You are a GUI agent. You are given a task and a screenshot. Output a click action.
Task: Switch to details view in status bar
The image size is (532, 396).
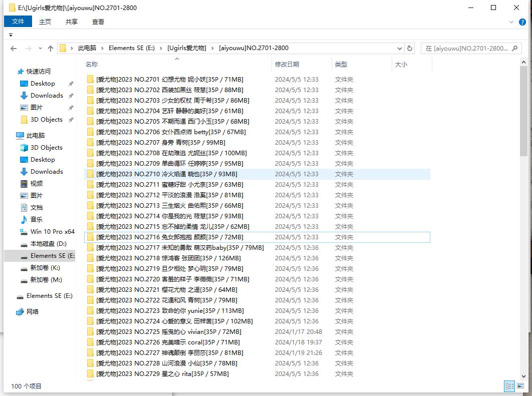coord(509,386)
